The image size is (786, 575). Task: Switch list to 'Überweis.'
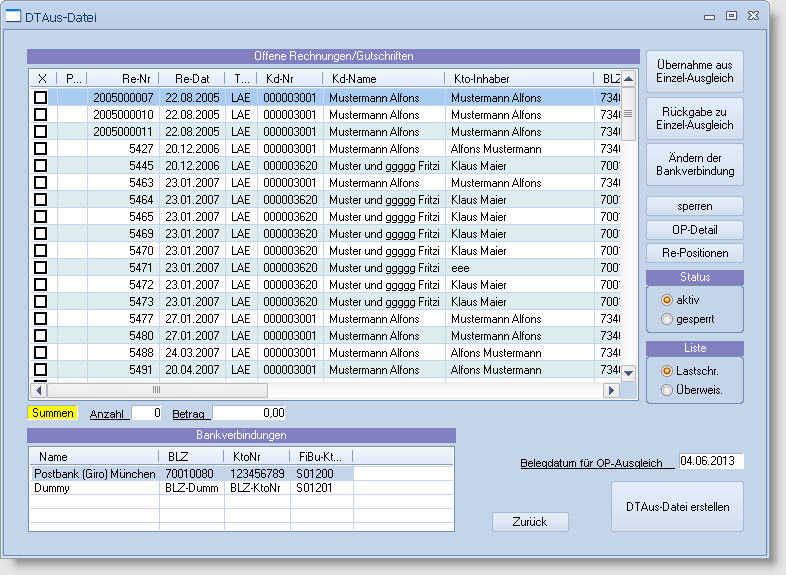click(x=667, y=390)
